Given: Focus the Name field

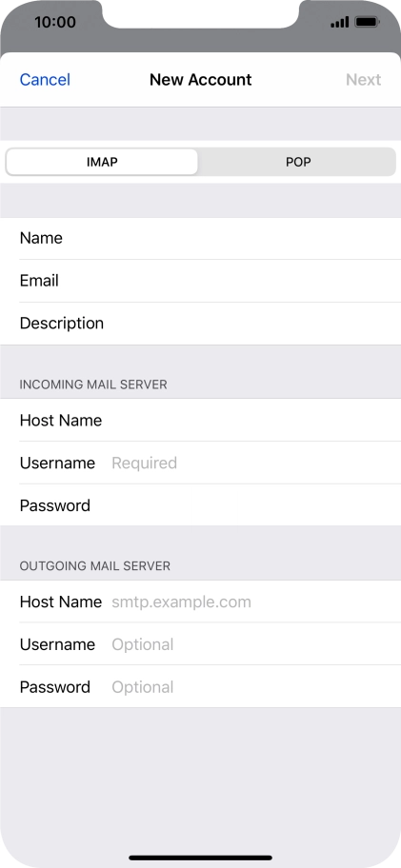Looking at the screenshot, I should (x=200, y=238).
